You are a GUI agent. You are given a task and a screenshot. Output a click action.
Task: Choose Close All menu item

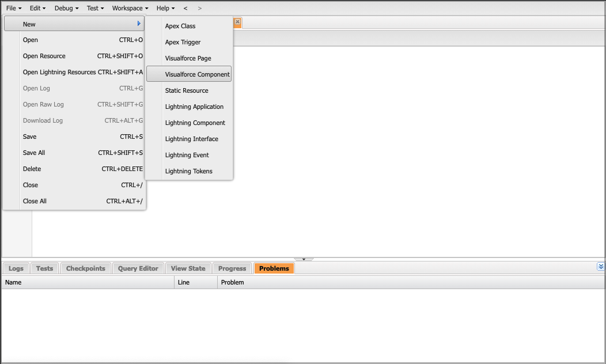click(74, 201)
